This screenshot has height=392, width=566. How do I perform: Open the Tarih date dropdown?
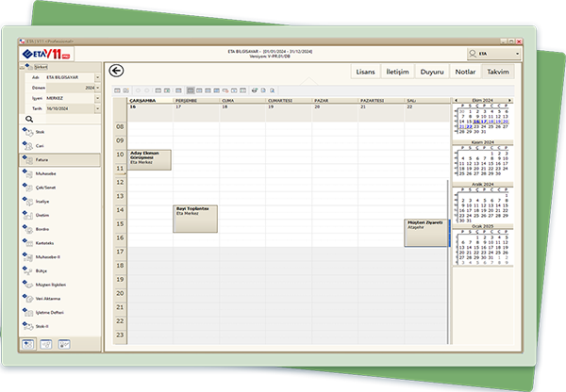click(98, 108)
